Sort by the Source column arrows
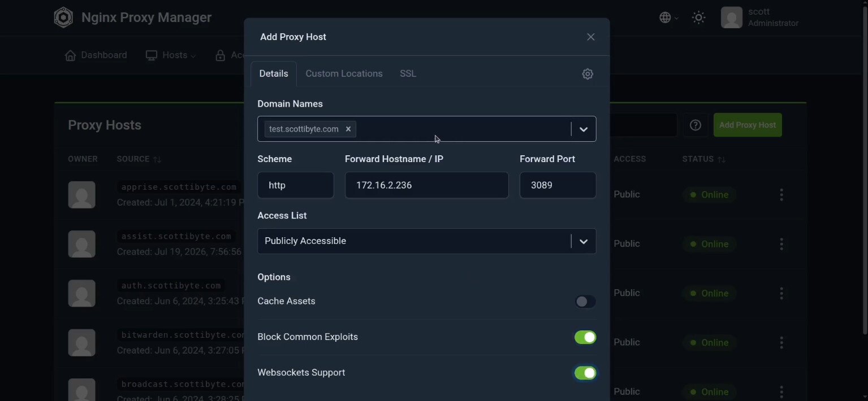Image resolution: width=868 pixels, height=401 pixels. pyautogui.click(x=157, y=159)
